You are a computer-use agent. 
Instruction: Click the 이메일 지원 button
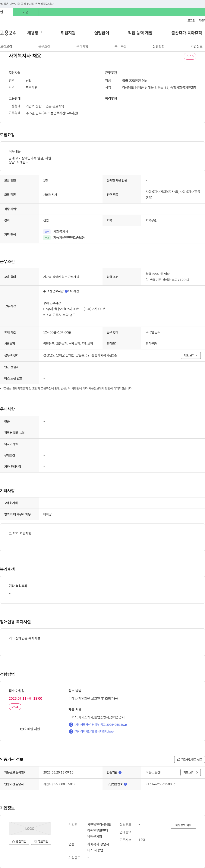30,729
